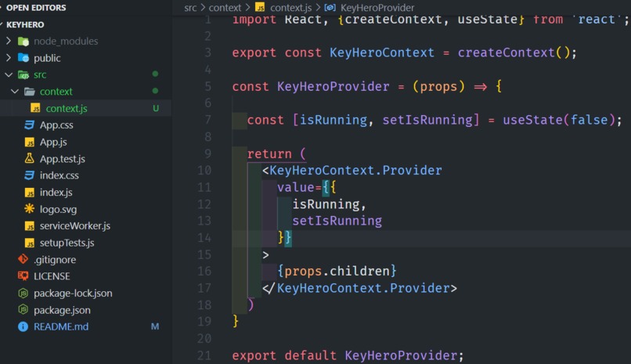This screenshot has width=631, height=364.
Task: Click the JS icon of serviceWorker.js
Action: [30, 226]
